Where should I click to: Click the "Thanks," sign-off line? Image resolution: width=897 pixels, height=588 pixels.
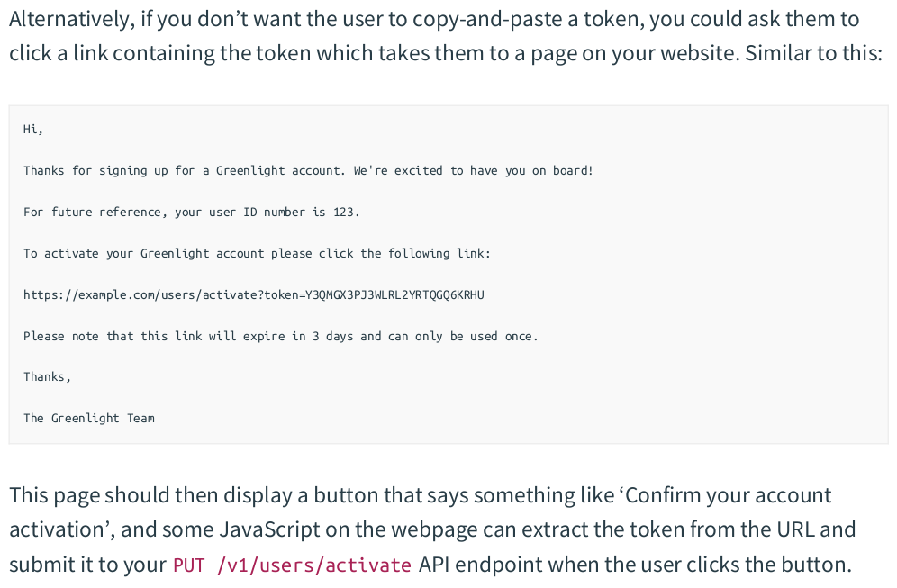point(47,377)
